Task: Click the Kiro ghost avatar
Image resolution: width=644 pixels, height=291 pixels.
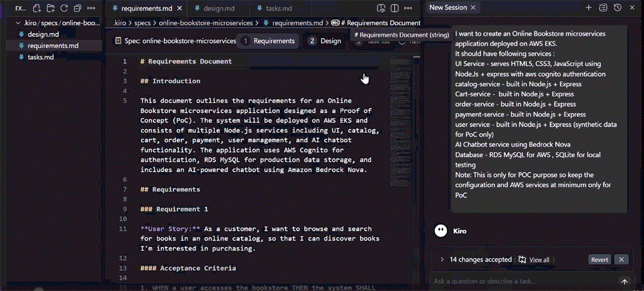Action: tap(440, 231)
